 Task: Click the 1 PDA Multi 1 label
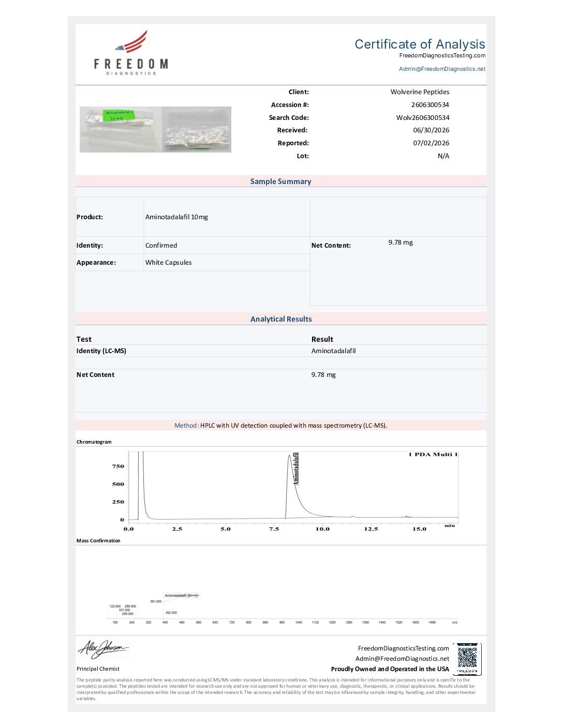433,454
